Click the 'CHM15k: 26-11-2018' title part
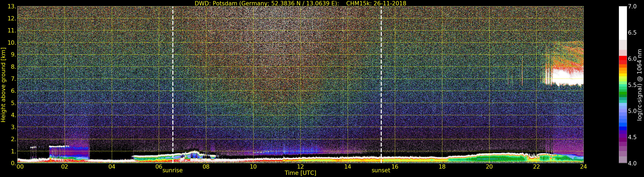This screenshot has width=644, height=177. point(376,3)
